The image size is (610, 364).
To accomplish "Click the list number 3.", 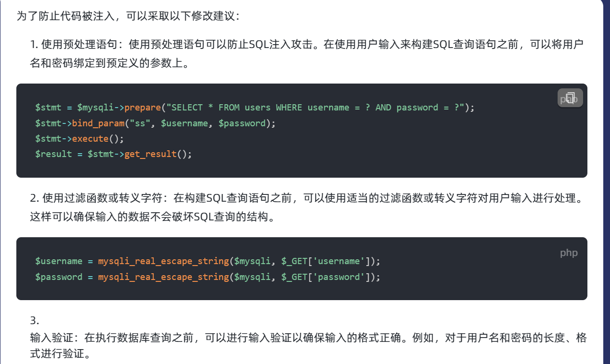I will tap(35, 321).
